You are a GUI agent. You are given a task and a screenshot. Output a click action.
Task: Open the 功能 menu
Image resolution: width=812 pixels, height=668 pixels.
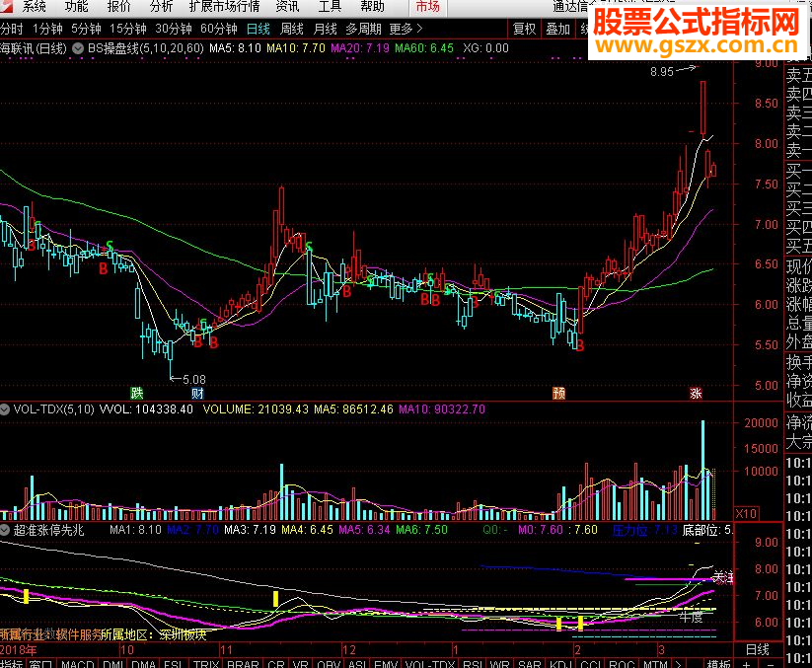pos(77,6)
